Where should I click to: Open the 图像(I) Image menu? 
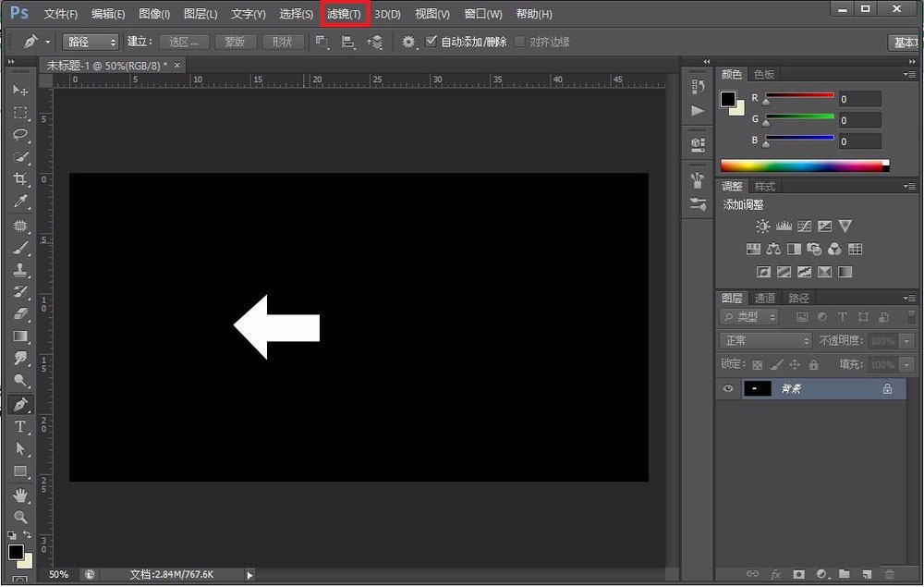(154, 14)
